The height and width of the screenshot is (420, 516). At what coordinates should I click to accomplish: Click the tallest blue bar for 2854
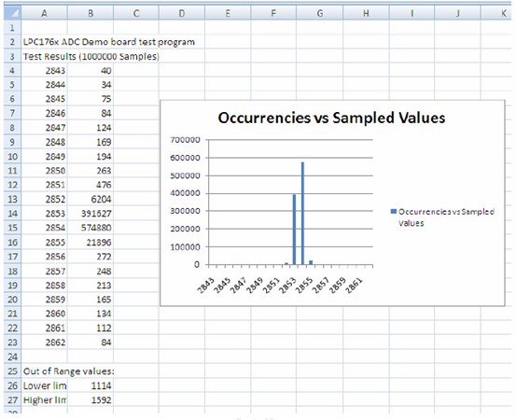[302, 213]
